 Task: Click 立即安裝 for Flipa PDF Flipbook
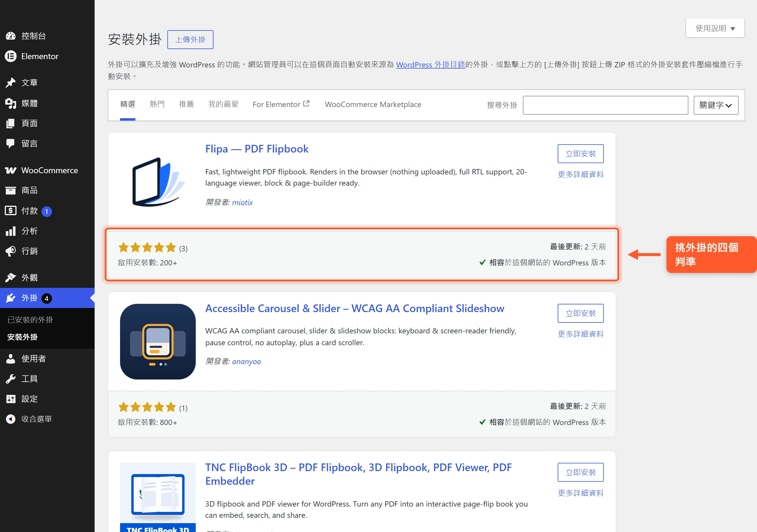point(580,154)
